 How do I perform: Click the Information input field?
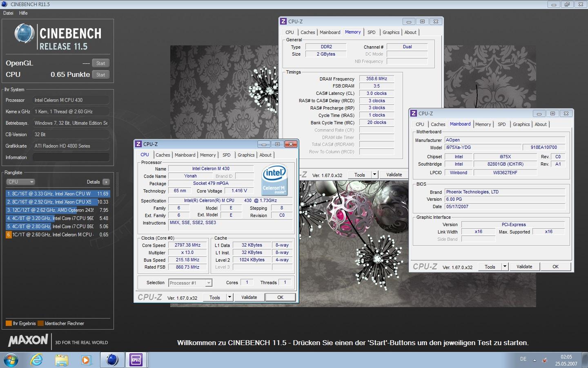coord(71,157)
